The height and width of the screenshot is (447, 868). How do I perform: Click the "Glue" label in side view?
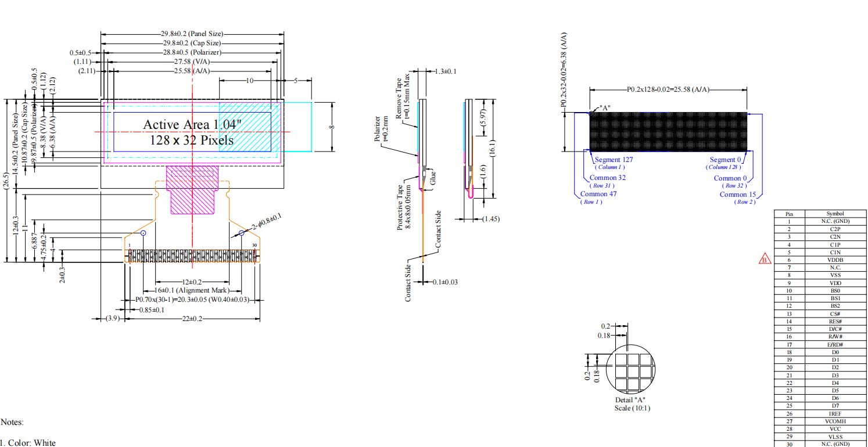coord(433,178)
